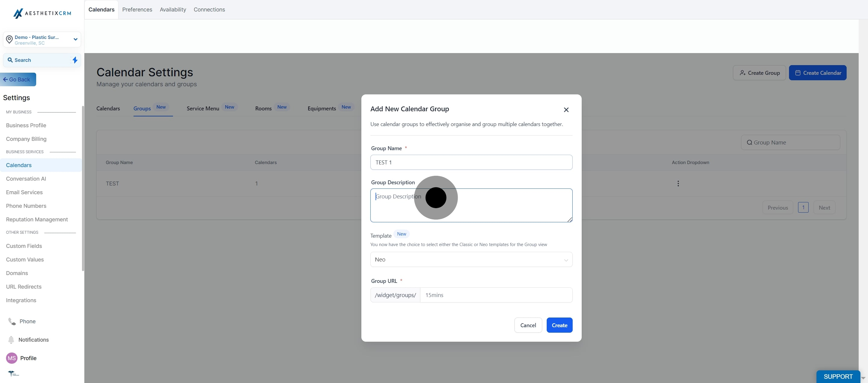Click the AesthetixCRM logo
This screenshot has height=383, width=868.
click(x=42, y=13)
